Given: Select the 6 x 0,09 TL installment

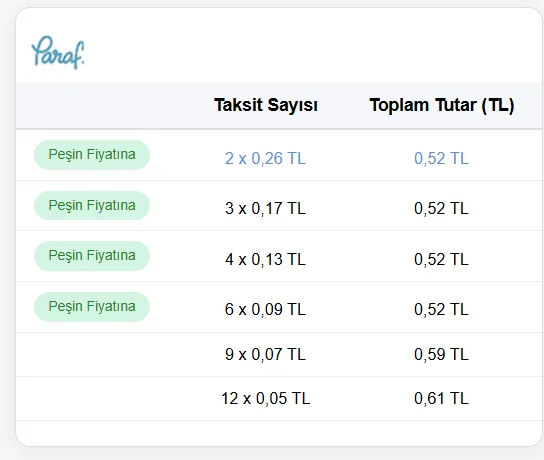Looking at the screenshot, I should coord(265,309).
